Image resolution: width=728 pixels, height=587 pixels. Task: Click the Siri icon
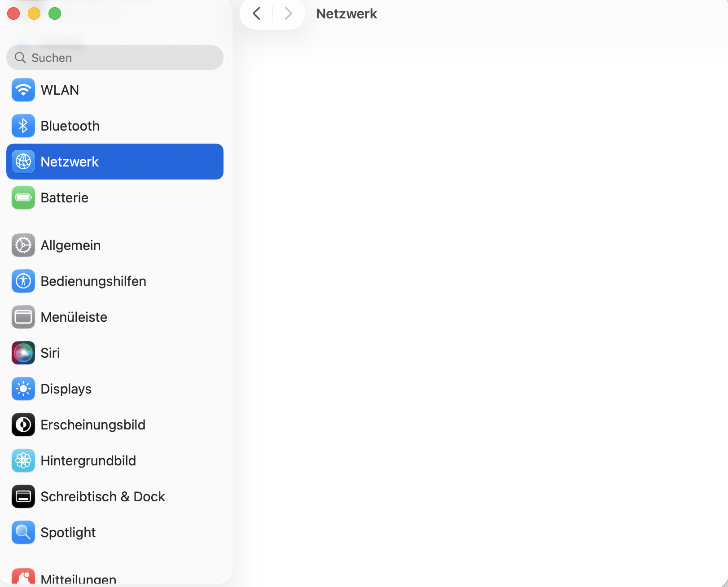pos(23,353)
